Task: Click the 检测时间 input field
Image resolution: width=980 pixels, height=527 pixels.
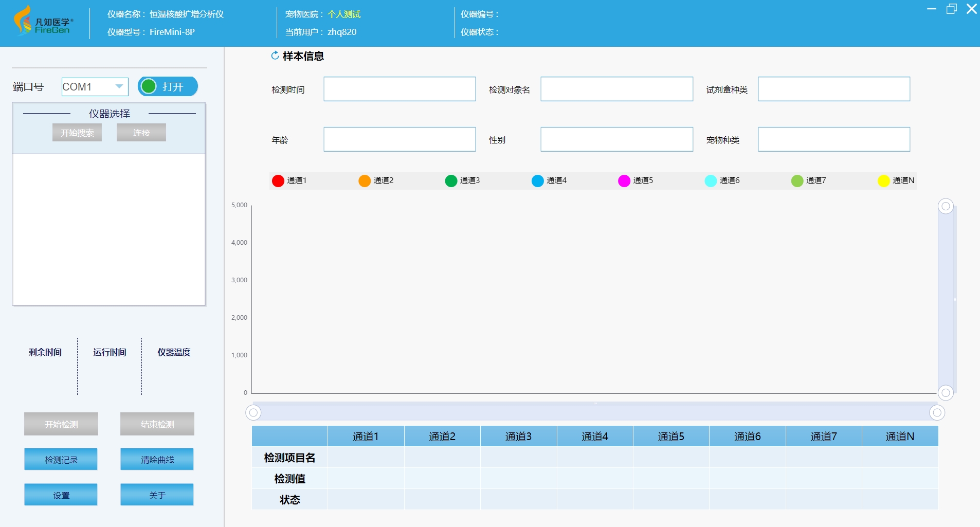Action: [400, 89]
